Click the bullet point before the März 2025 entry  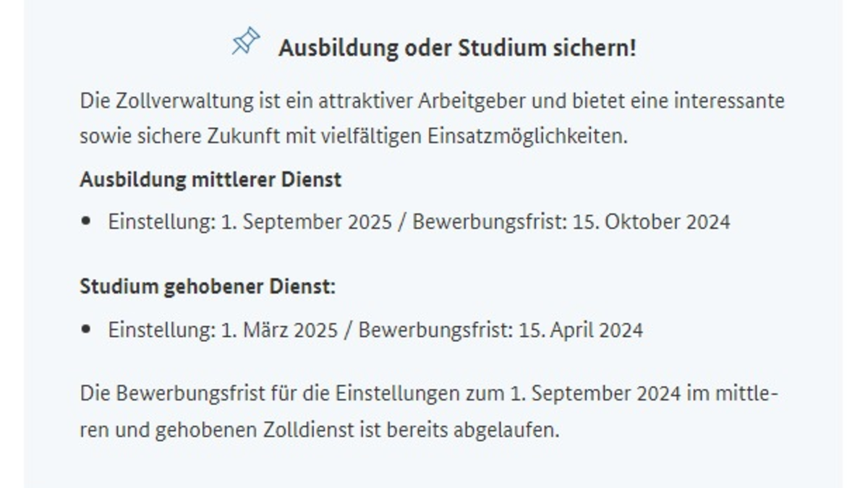(x=87, y=330)
